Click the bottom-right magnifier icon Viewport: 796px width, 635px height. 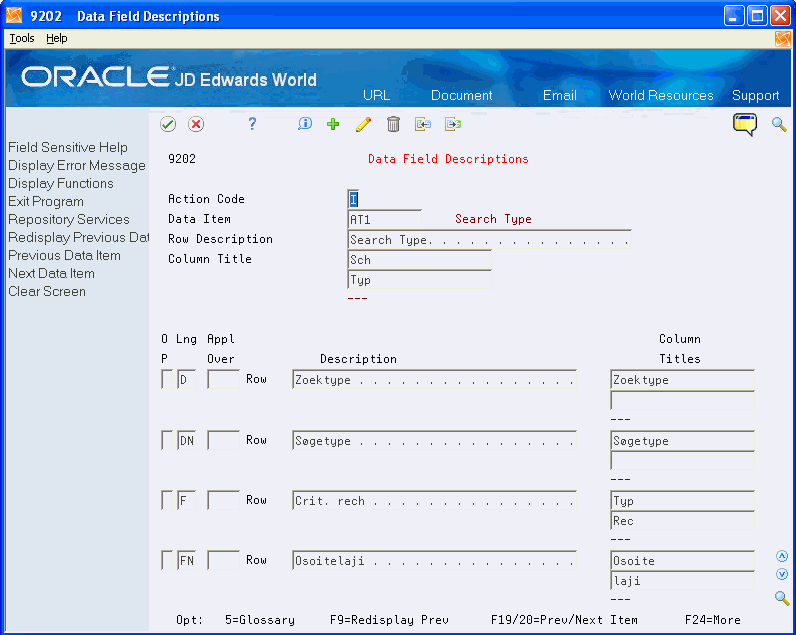click(x=782, y=598)
